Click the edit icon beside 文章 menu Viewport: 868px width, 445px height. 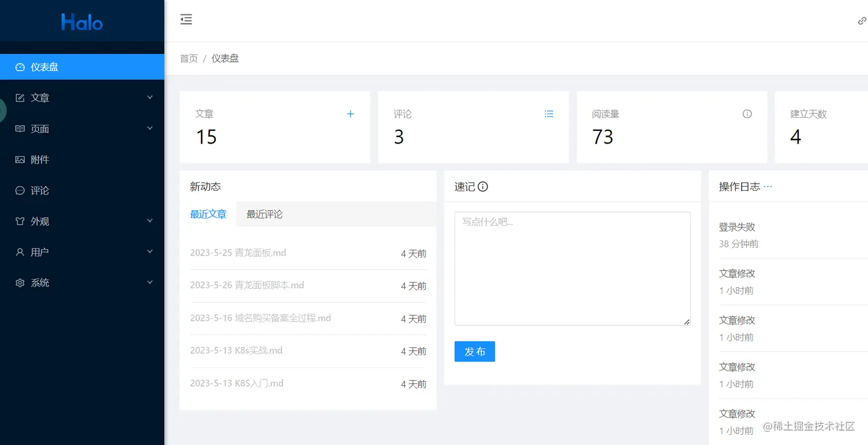coord(20,98)
